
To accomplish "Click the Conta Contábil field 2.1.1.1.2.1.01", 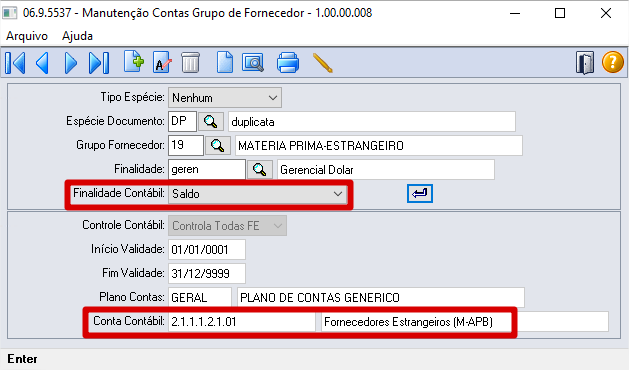I will click(242, 321).
